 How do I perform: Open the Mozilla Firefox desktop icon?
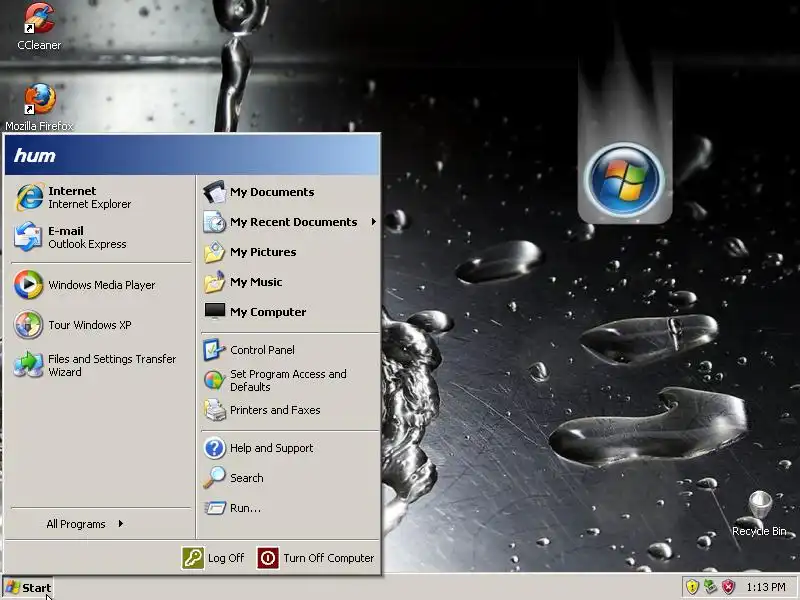tap(39, 99)
